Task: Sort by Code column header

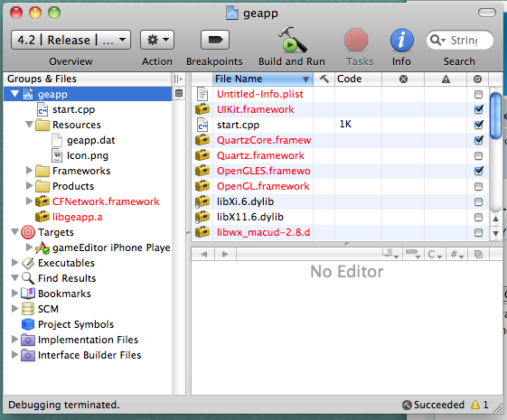Action: coord(358,79)
